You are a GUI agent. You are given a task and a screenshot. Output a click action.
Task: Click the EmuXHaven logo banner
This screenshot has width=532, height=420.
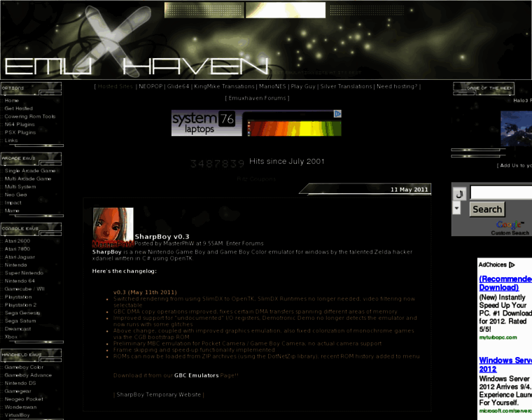tap(266, 40)
